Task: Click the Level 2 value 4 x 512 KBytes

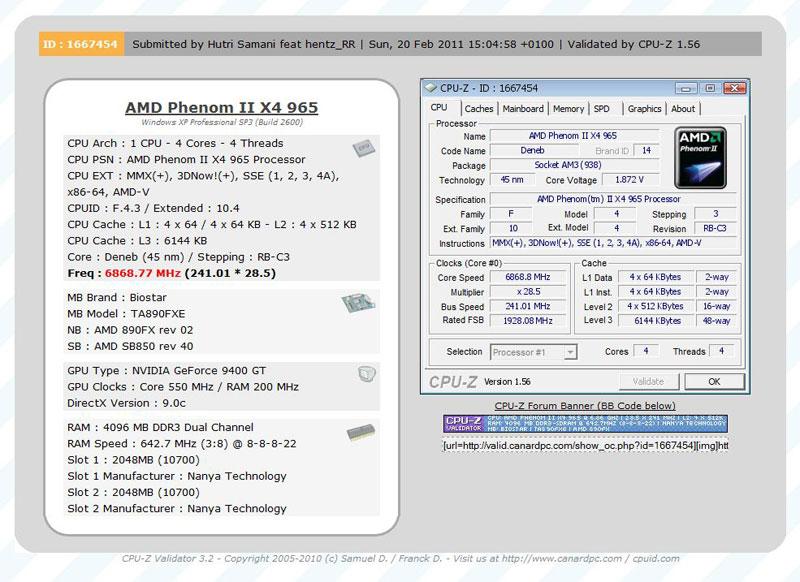Action: (656, 306)
